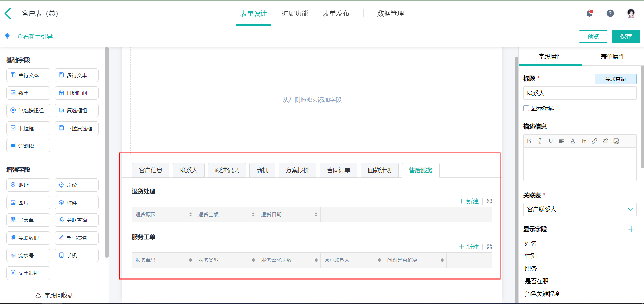Switch to the 扩展功能 tab

pyautogui.click(x=295, y=13)
